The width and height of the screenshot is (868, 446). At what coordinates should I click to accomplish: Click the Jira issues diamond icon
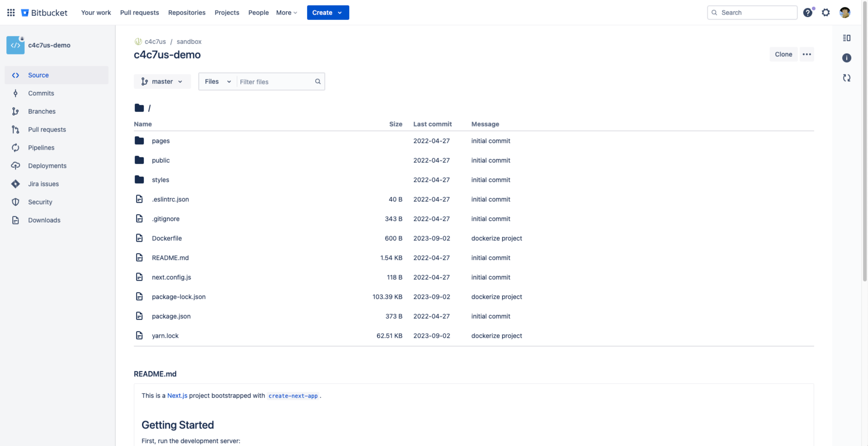coord(15,184)
